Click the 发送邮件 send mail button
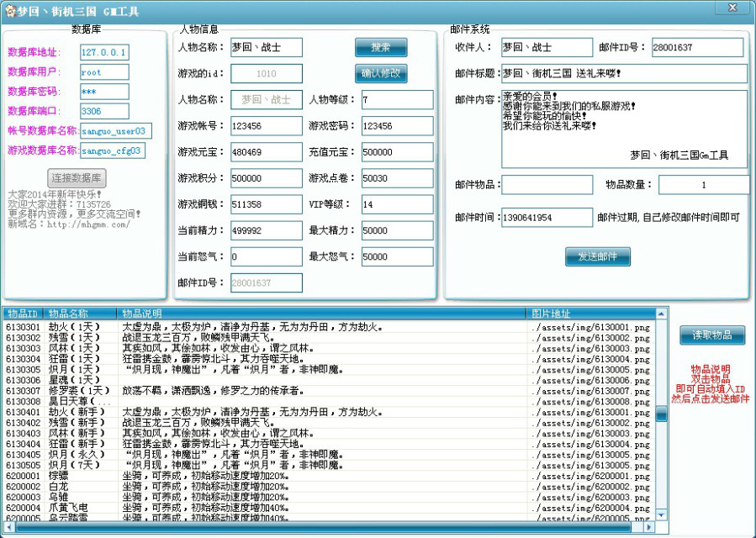 597,256
